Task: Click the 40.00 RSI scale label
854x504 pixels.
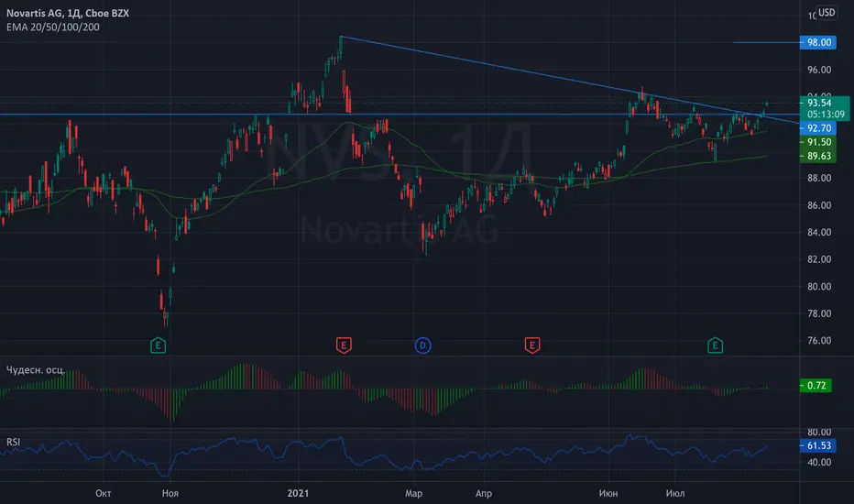Action: click(x=819, y=462)
